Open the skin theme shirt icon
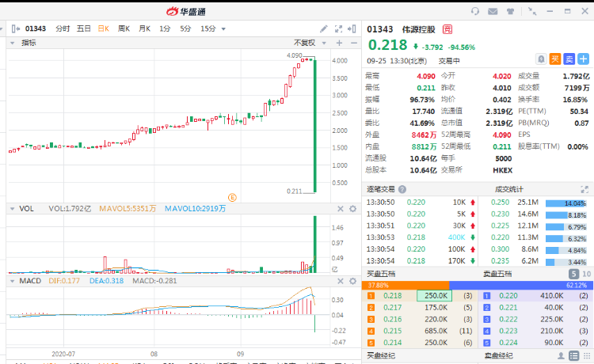 pyautogui.click(x=510, y=11)
